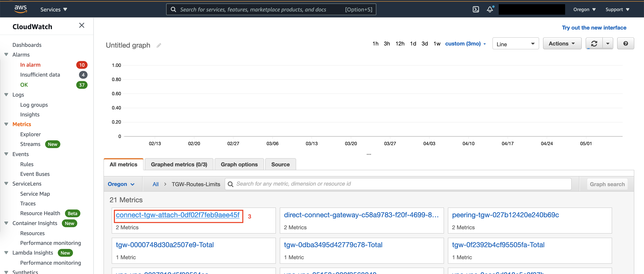Expand the Actions menu
The image size is (644, 274).
coord(562,44)
